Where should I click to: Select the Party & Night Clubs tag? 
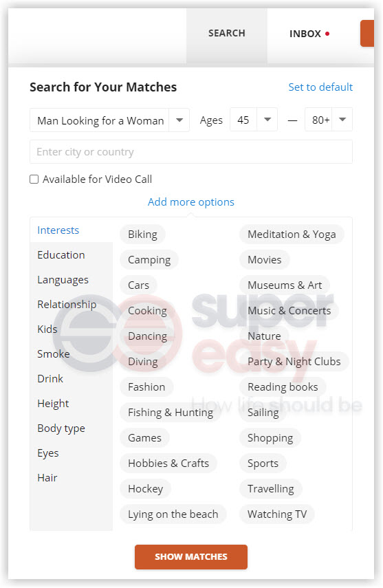294,362
